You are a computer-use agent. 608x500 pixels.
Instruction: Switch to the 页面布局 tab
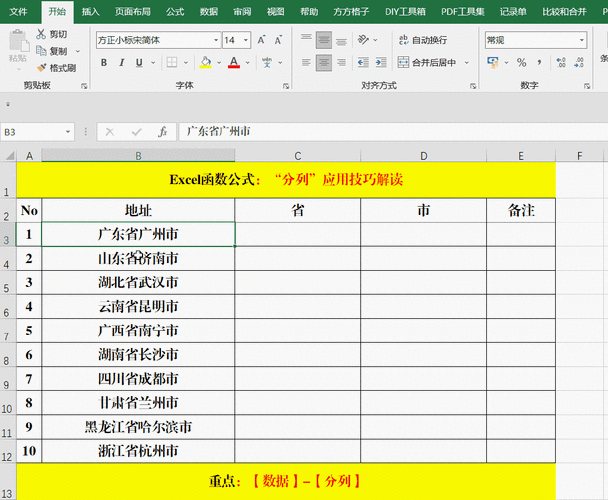133,12
